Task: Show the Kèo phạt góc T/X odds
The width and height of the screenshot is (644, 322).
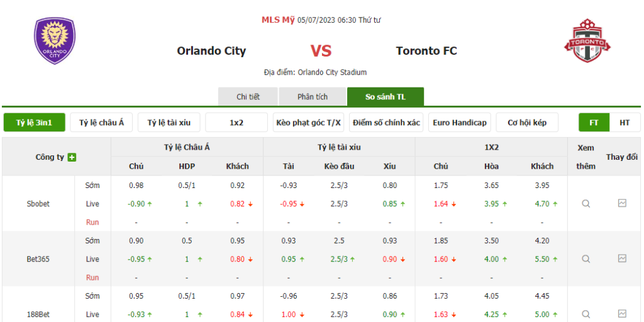Action: tap(308, 123)
